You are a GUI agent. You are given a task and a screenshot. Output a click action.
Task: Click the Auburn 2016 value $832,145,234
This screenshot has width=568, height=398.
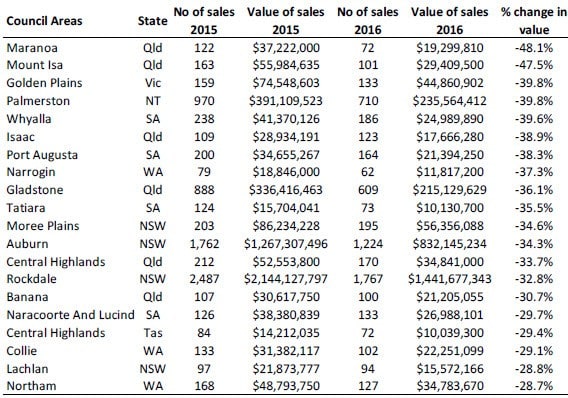(x=450, y=244)
